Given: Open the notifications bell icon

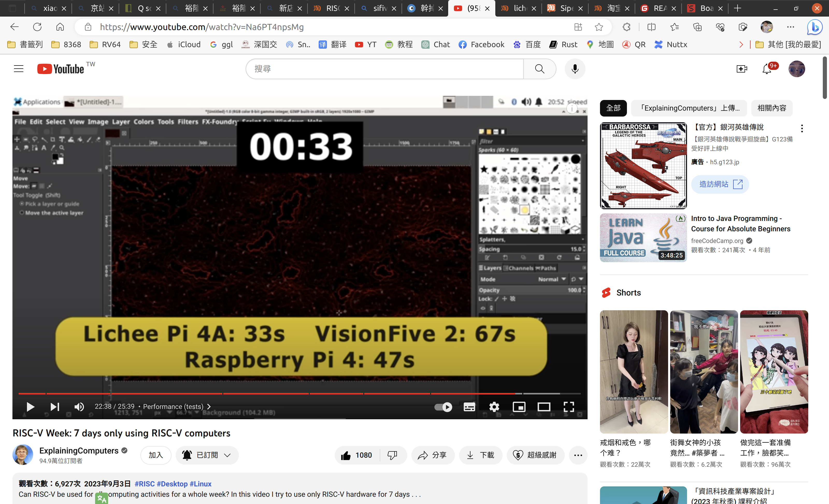Looking at the screenshot, I should coord(767,69).
